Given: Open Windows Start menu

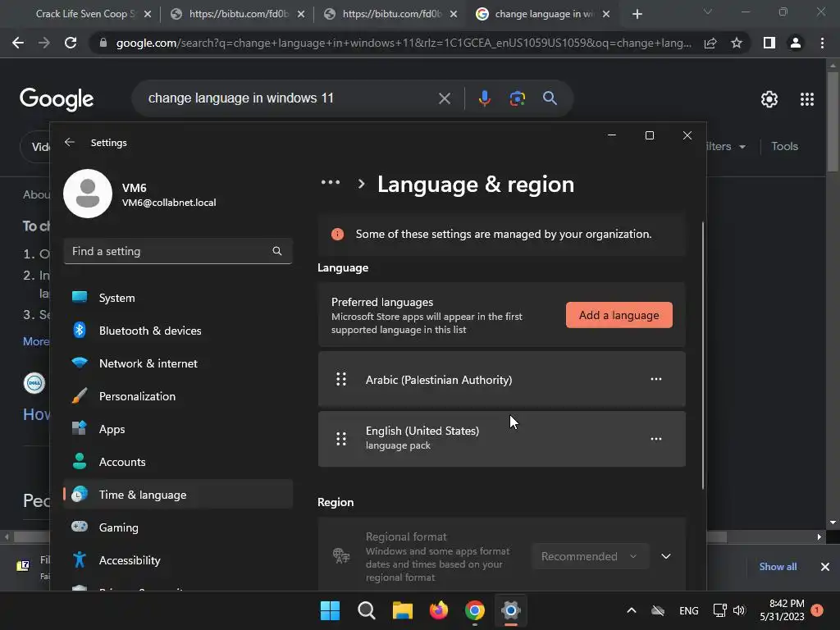Looking at the screenshot, I should coord(330,610).
